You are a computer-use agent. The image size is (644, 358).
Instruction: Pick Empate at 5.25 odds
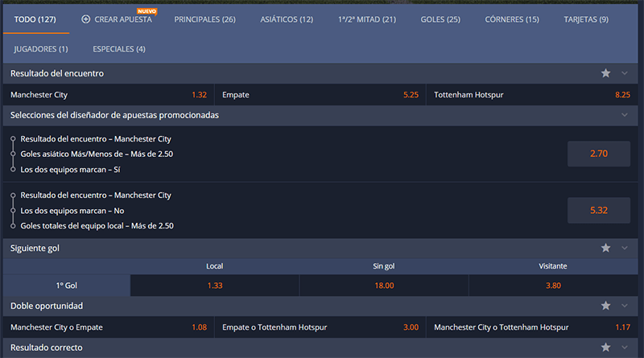click(320, 95)
